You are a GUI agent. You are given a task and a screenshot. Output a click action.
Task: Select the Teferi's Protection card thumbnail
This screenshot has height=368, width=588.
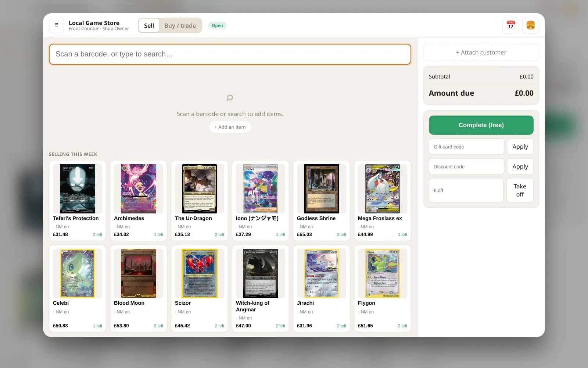pos(78,189)
